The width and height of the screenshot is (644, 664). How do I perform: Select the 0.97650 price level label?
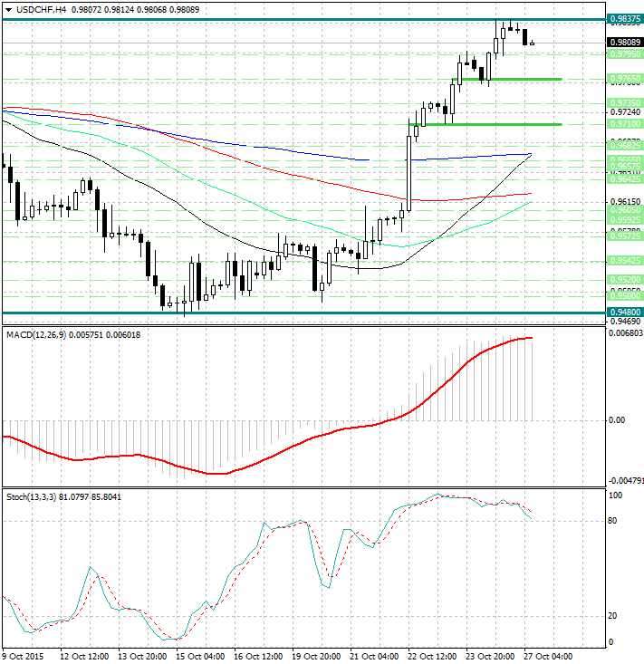pyautogui.click(x=625, y=79)
